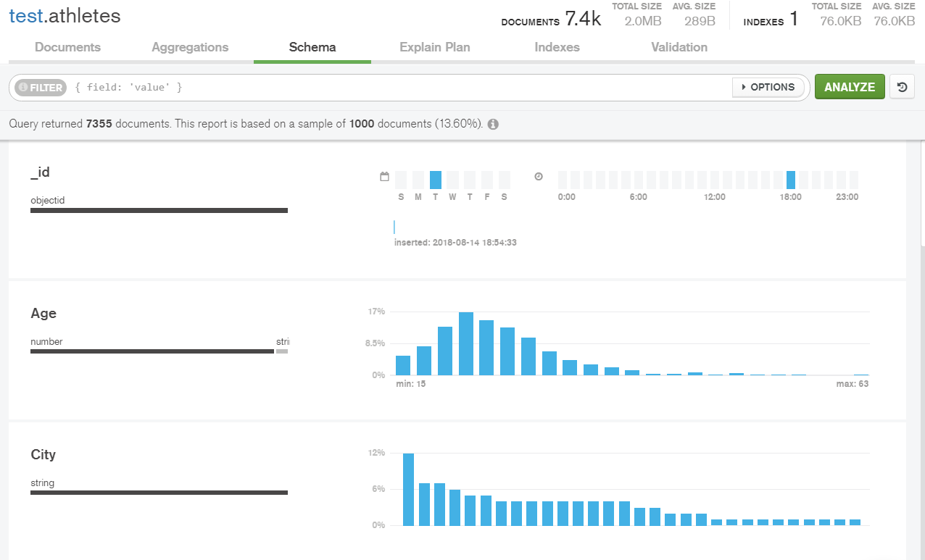Click the 18:00 bar in the hours chart
Viewport: 925px width, 560px height.
(790, 181)
